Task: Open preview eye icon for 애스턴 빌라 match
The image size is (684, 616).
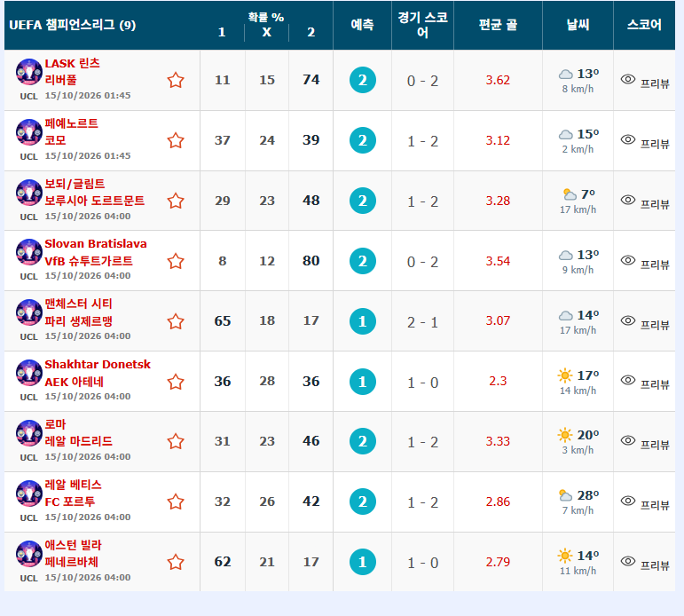Action: coord(628,561)
